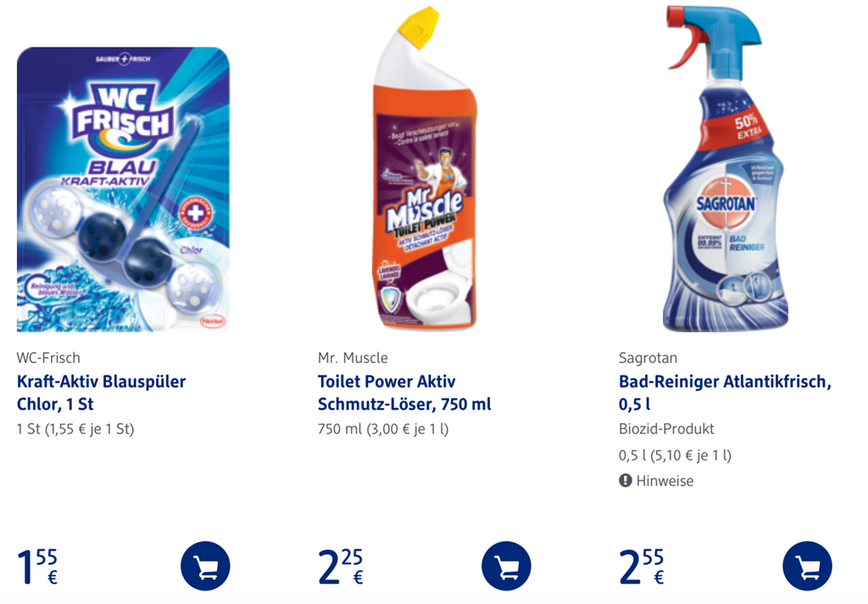868x604 pixels.
Task: Click the 2,25 € price
Action: (x=341, y=567)
